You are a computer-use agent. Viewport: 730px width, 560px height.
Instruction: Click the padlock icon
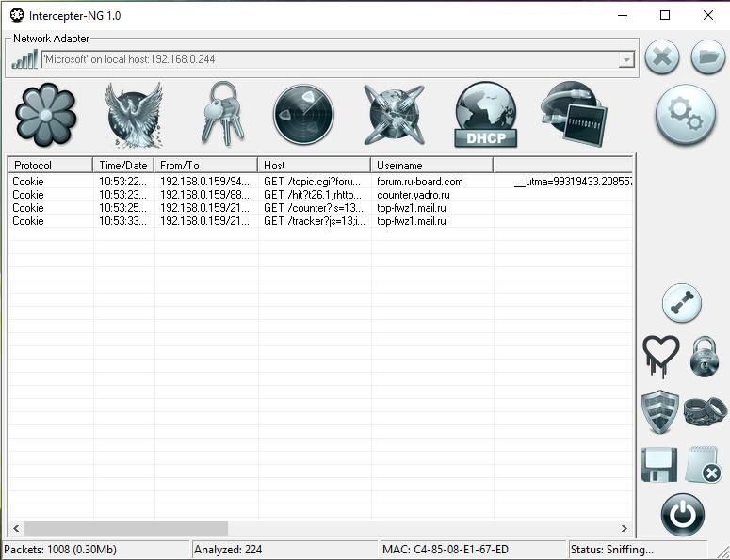pos(704,357)
